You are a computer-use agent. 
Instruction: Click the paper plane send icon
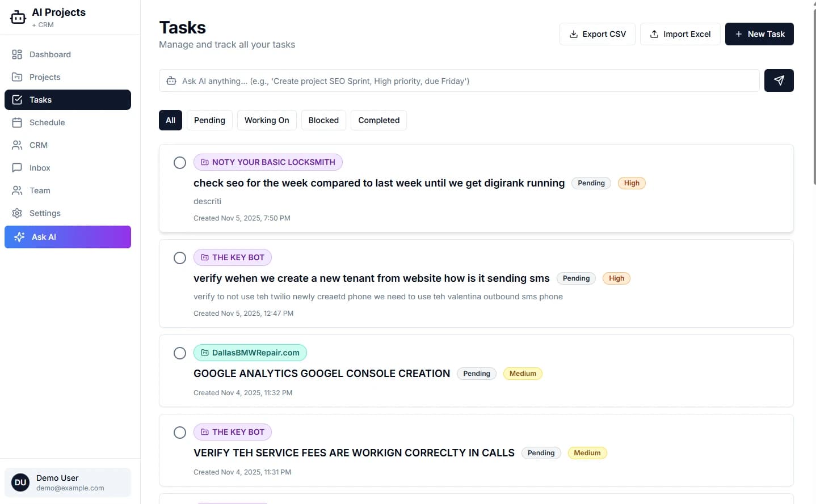[x=779, y=80]
